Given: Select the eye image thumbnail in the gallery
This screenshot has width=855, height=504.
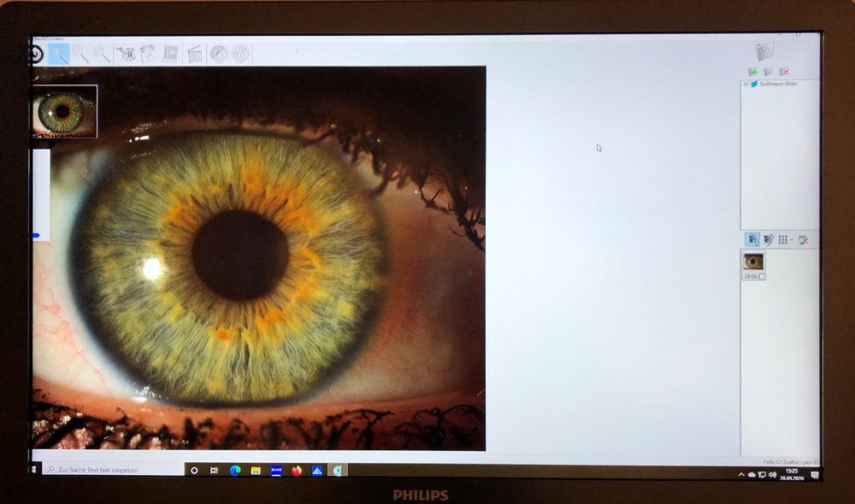Looking at the screenshot, I should pos(753,261).
